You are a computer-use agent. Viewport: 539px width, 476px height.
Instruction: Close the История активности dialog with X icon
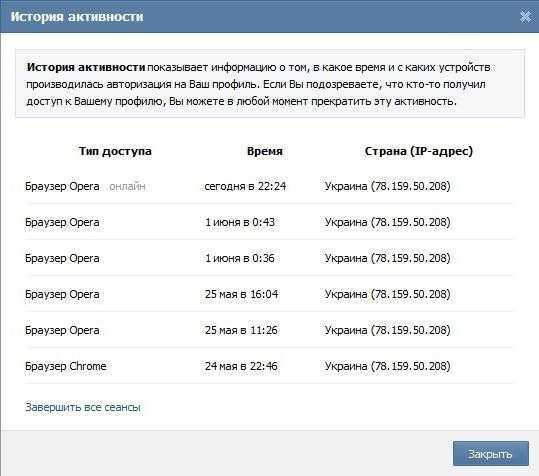pyautogui.click(x=526, y=16)
